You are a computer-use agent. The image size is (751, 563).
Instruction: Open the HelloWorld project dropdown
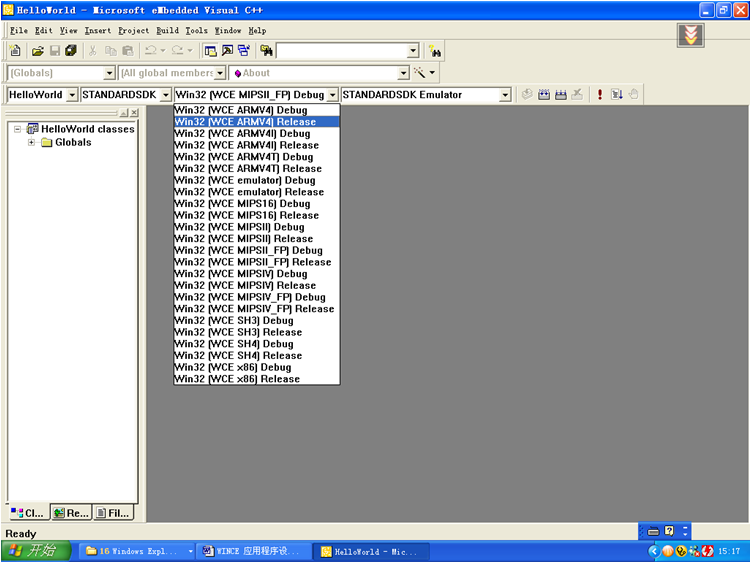[71, 95]
